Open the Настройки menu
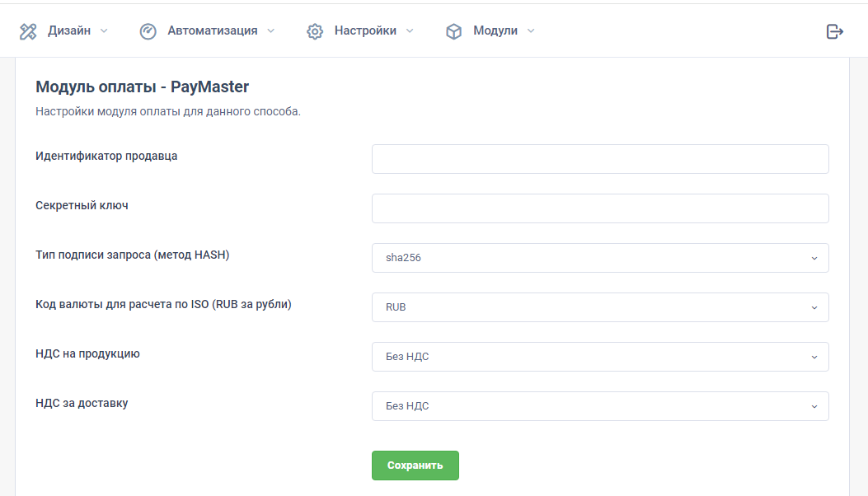This screenshot has height=496, width=868. pyautogui.click(x=365, y=30)
